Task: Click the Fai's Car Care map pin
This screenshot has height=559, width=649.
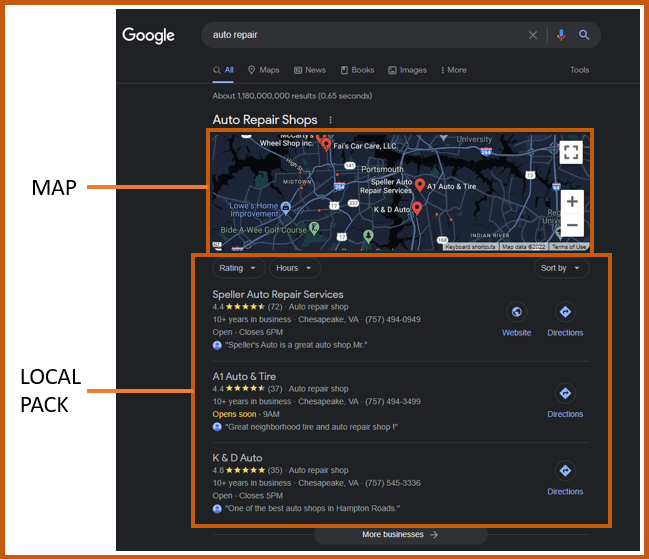Action: tap(326, 145)
